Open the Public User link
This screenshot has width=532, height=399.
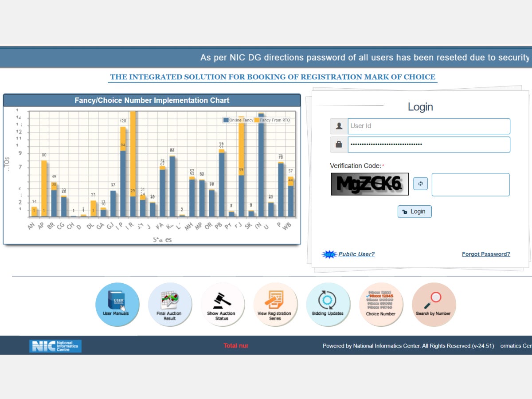[357, 254]
